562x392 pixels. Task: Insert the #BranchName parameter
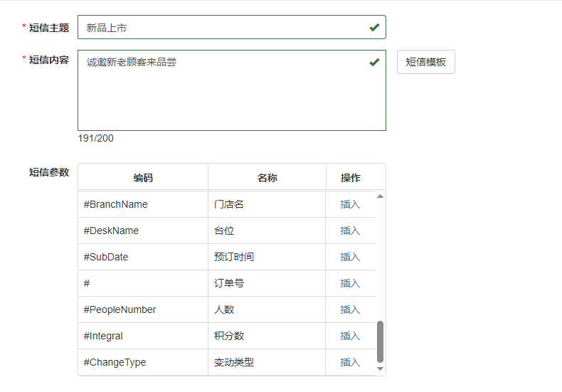coord(350,204)
